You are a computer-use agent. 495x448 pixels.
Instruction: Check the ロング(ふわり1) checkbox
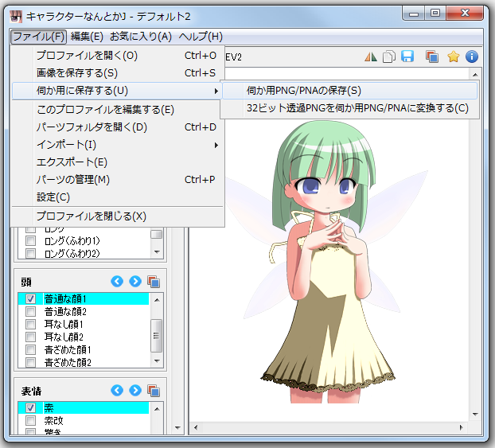[x=30, y=241]
